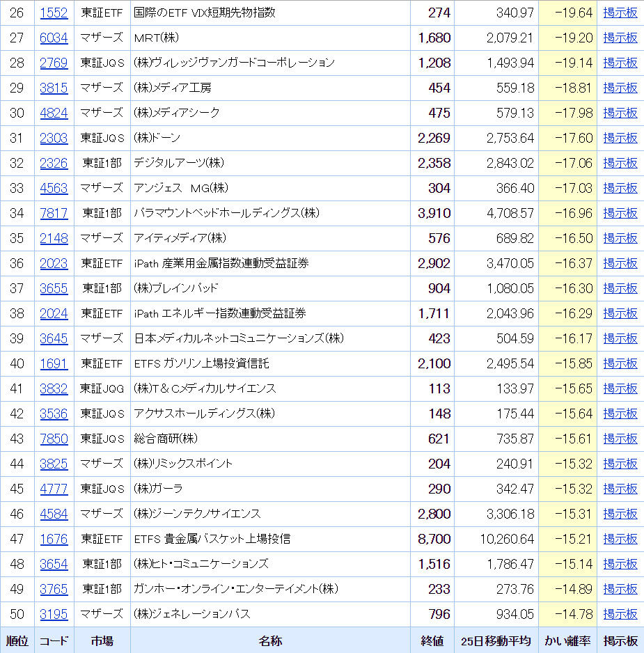Open stock code 6034 link
644x653 pixels.
(54, 38)
